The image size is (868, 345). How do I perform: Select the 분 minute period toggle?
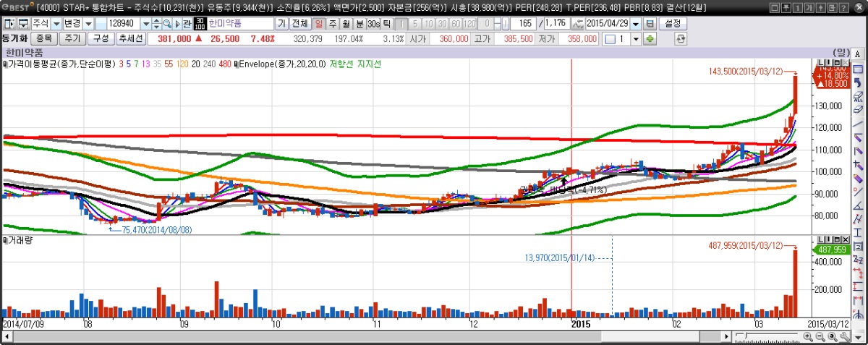pos(359,23)
